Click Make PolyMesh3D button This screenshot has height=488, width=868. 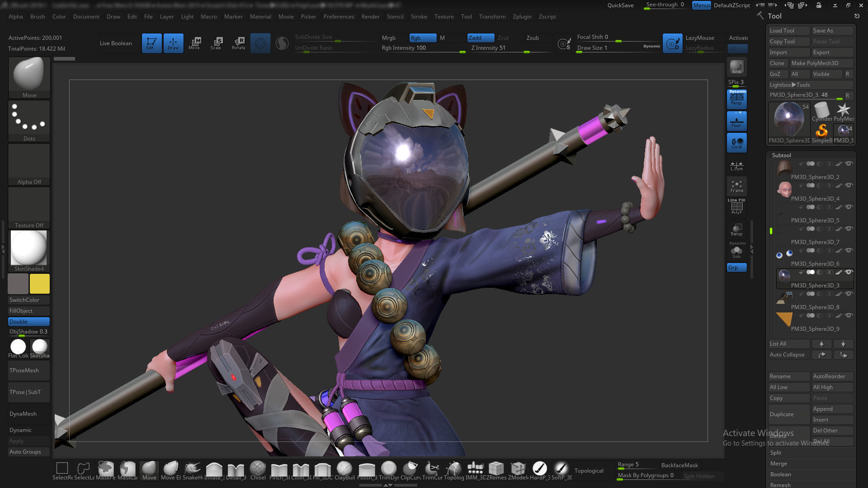pyautogui.click(x=821, y=63)
